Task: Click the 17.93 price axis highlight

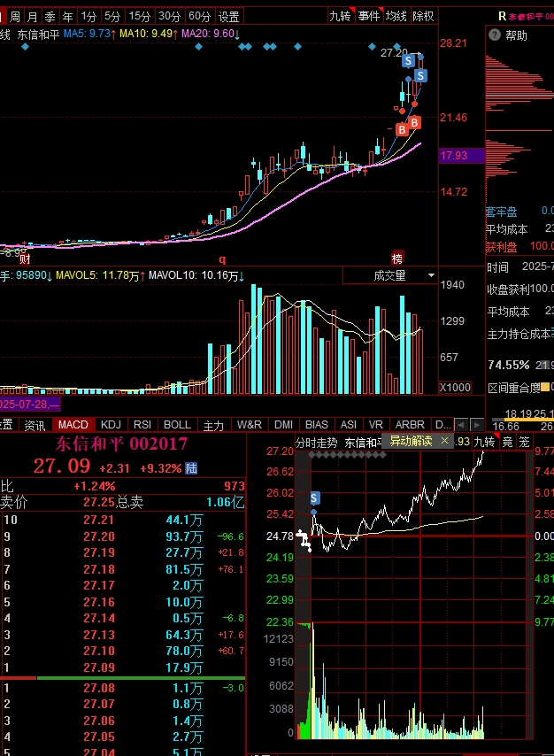Action: point(461,155)
